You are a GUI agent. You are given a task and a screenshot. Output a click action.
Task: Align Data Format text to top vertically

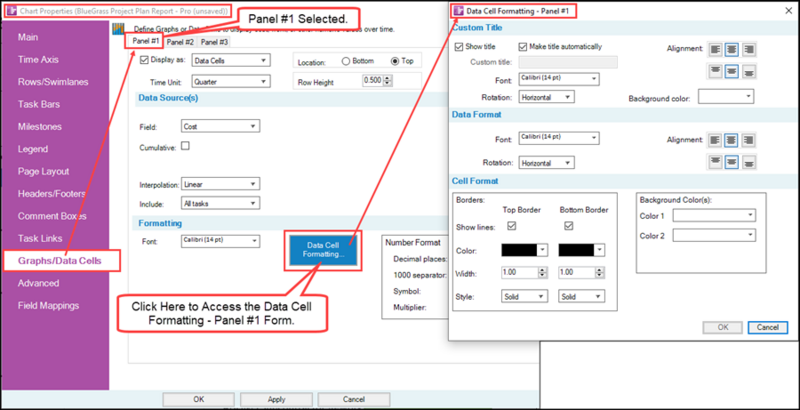tap(715, 162)
